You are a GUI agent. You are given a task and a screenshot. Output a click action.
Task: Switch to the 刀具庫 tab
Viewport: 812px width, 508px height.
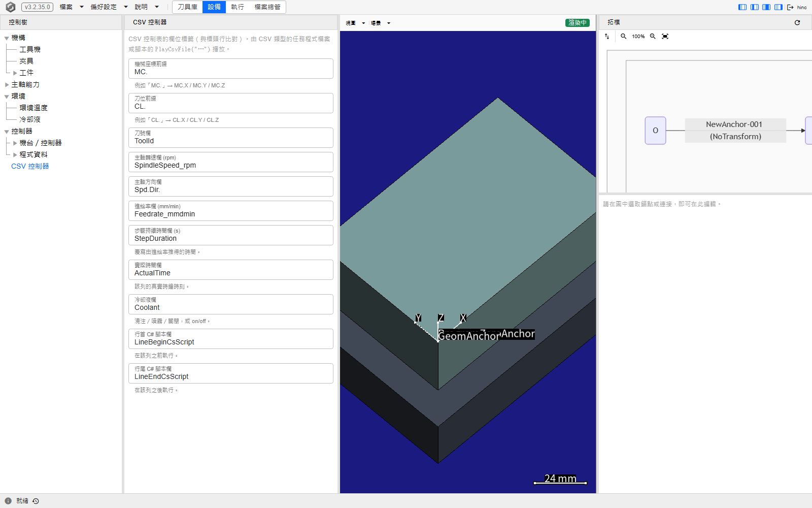coord(187,7)
